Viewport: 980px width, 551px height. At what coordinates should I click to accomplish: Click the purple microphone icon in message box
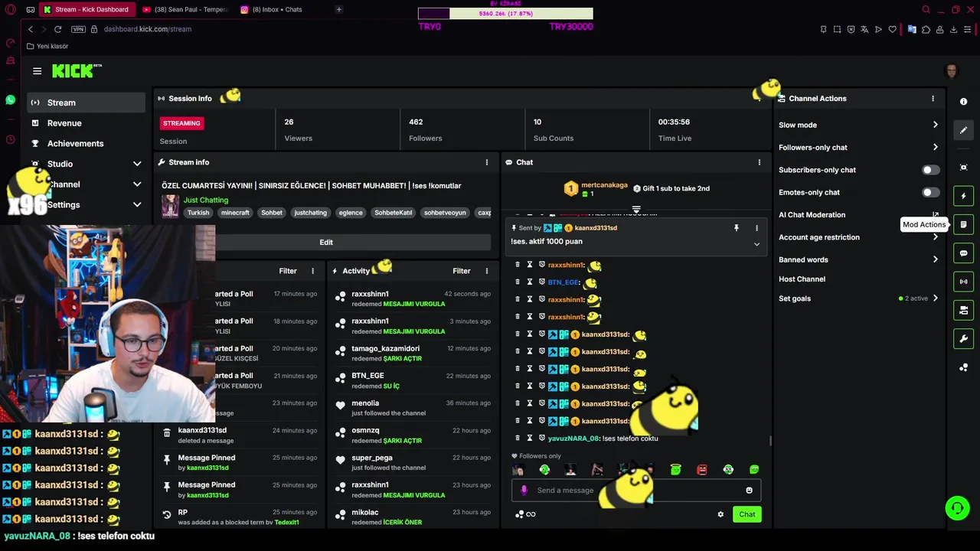524,491
